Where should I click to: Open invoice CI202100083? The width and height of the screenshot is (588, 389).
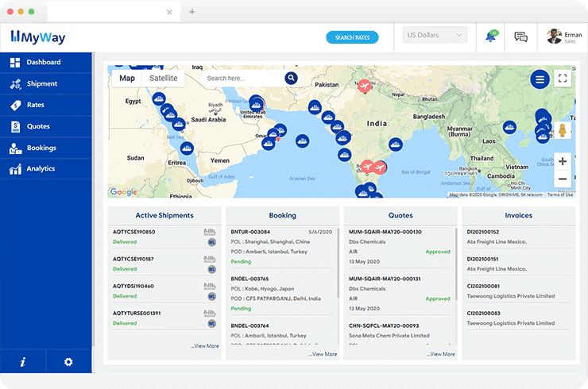pyautogui.click(x=483, y=314)
